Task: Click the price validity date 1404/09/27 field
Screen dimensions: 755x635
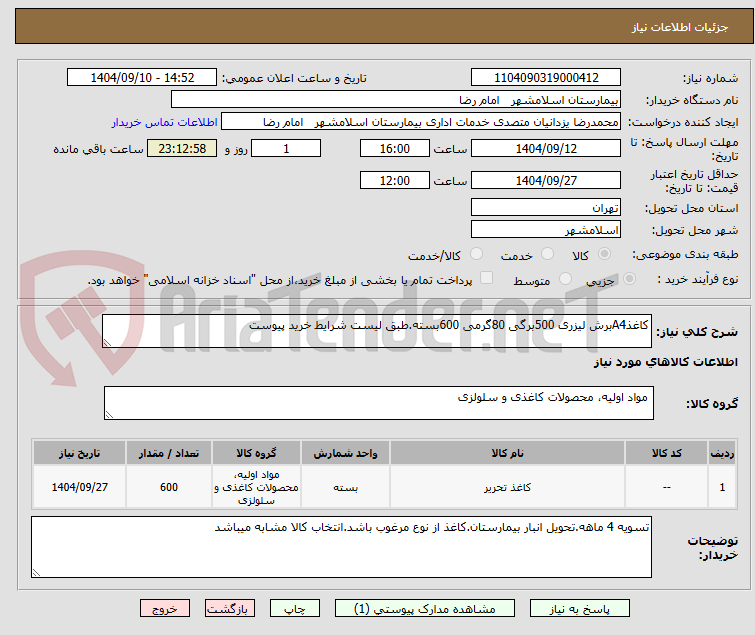Action: 546,180
